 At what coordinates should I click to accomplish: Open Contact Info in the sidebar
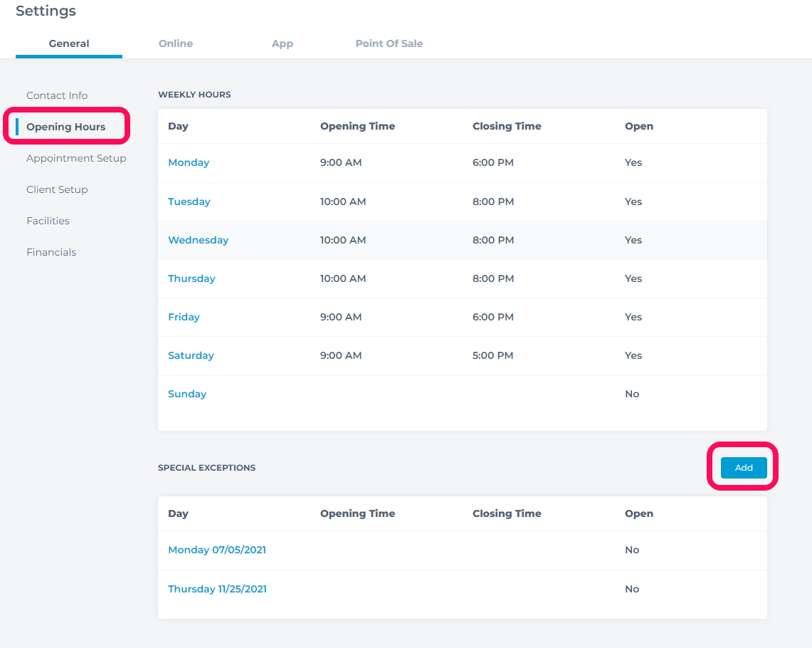(x=57, y=95)
